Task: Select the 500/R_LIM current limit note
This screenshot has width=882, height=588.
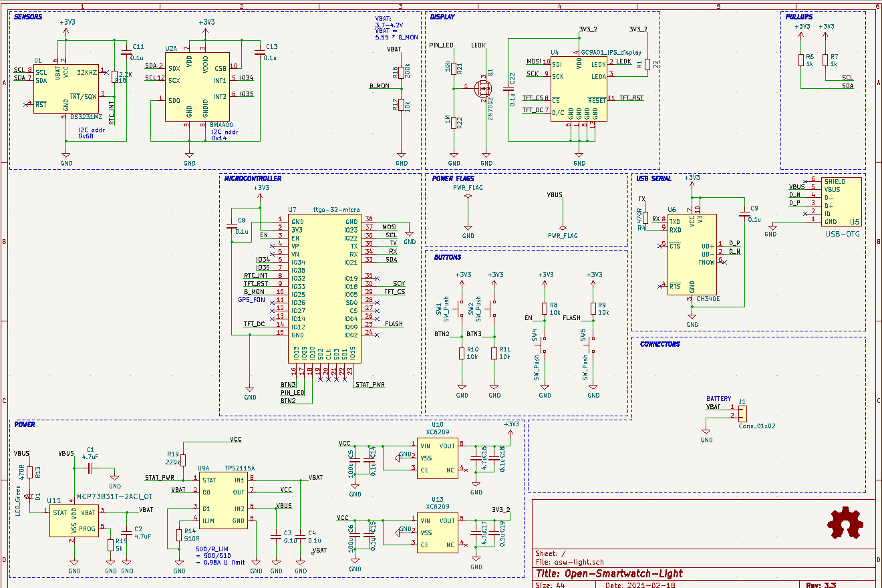Action: click(220, 555)
